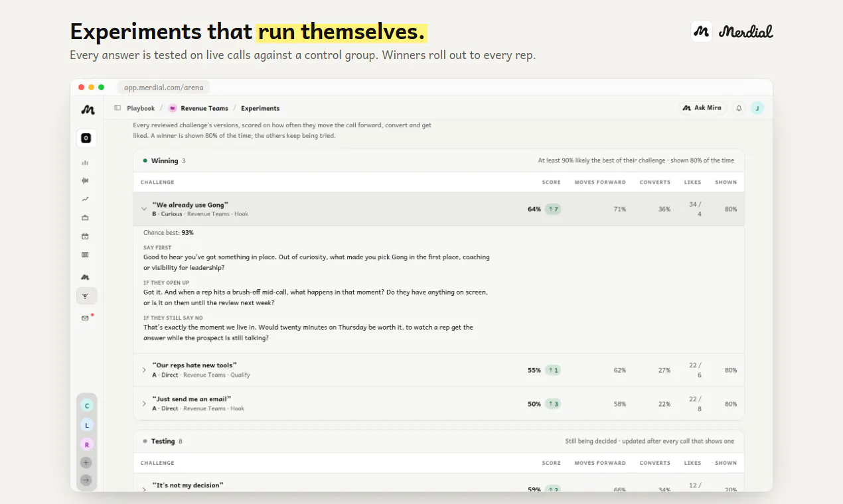This screenshot has height=504, width=843.
Task: Click the app.merdial.com/arena address bar
Action: [164, 88]
